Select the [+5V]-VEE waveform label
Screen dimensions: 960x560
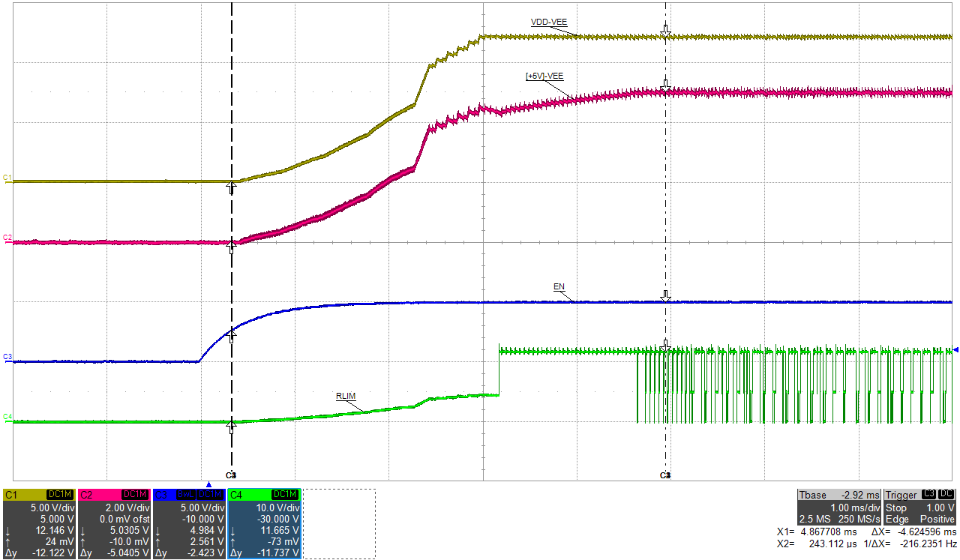[x=544, y=76]
